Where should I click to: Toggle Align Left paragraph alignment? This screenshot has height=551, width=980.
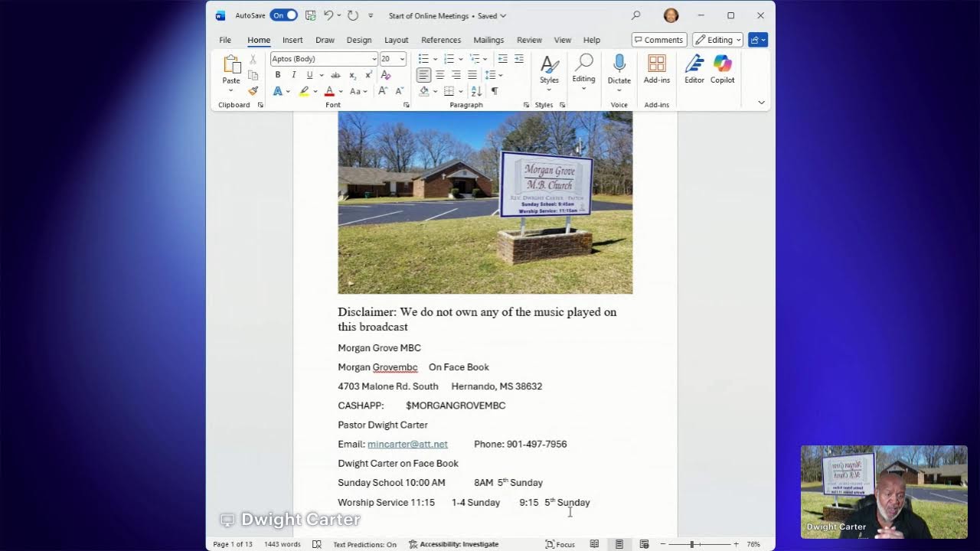coord(423,75)
